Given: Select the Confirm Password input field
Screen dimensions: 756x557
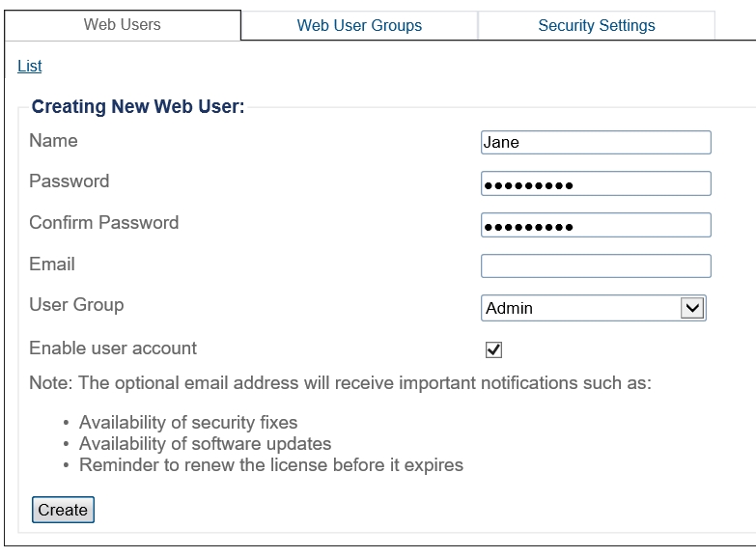Looking at the screenshot, I should click(595, 225).
